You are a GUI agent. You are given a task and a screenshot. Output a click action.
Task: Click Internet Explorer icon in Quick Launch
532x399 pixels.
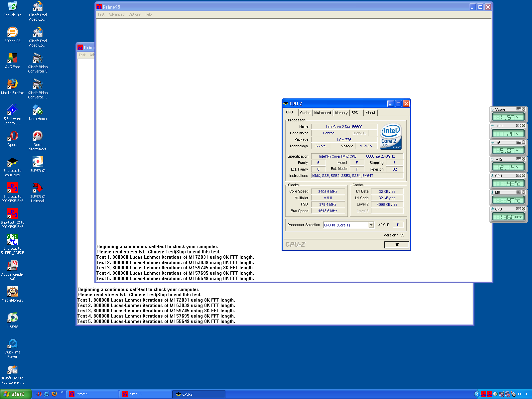pos(47,394)
